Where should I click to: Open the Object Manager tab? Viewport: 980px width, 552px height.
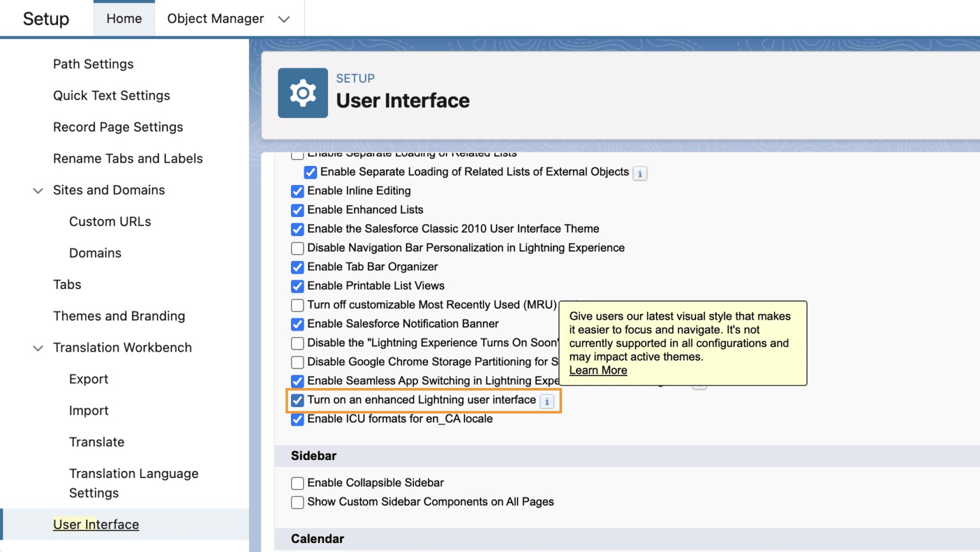[216, 19]
